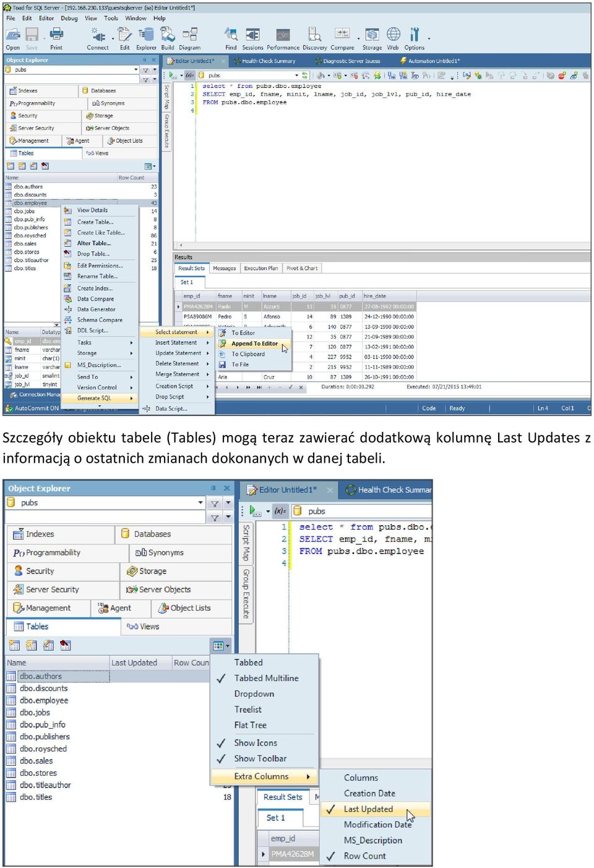The image size is (594, 868).
Task: Open the Script Map side tab in lower editor
Action: point(246,543)
